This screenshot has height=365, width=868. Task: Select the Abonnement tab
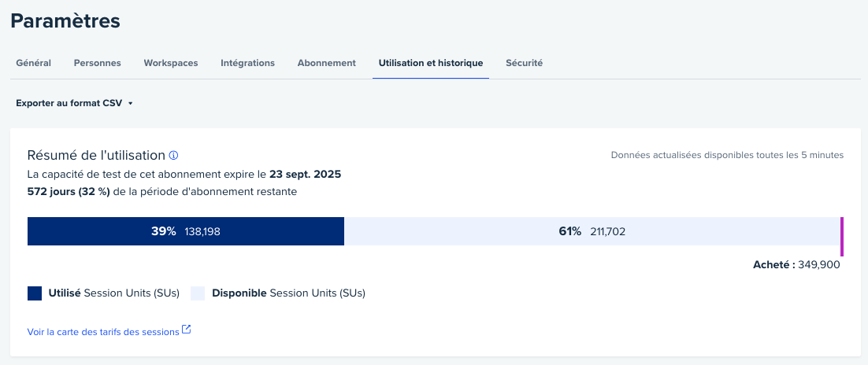pyautogui.click(x=327, y=63)
